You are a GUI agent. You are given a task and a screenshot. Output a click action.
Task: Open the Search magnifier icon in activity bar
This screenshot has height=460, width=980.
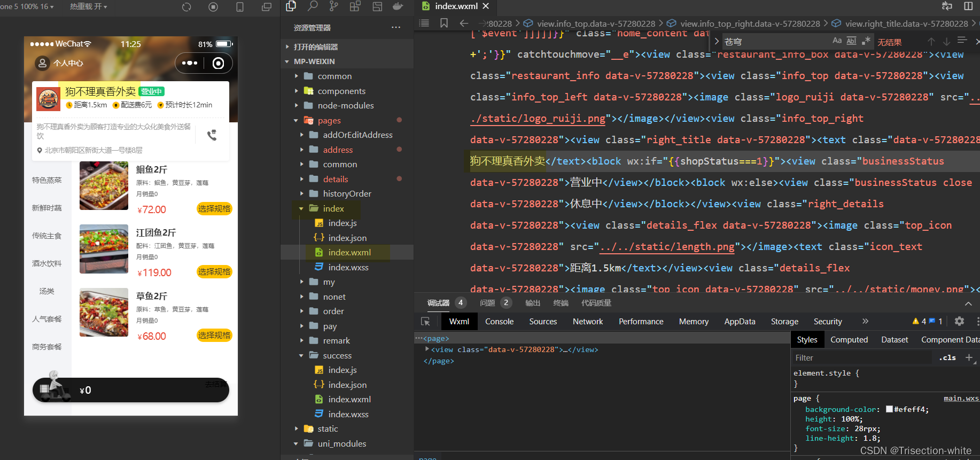[313, 6]
